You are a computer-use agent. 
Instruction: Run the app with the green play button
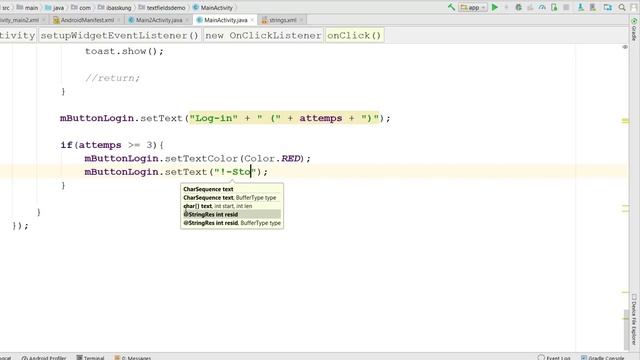point(495,7)
